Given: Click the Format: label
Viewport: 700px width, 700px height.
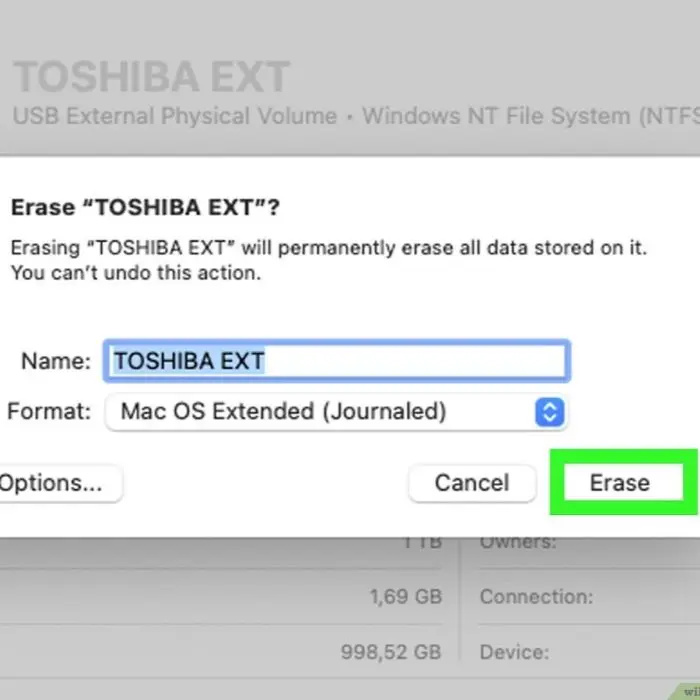Looking at the screenshot, I should tap(49, 411).
